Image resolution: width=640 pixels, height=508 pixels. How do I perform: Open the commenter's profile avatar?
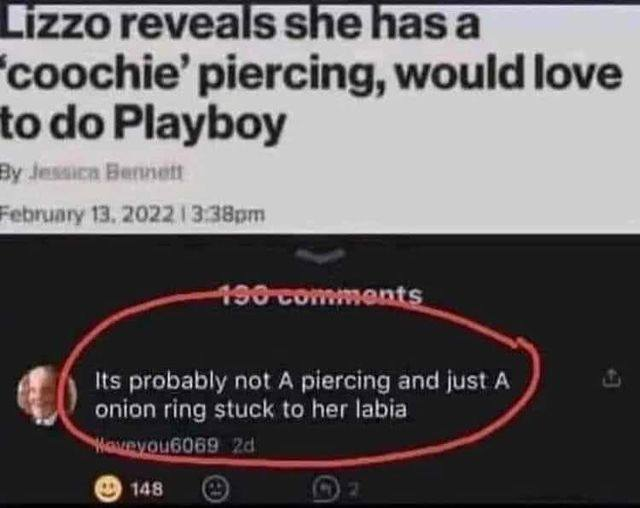pos(40,395)
